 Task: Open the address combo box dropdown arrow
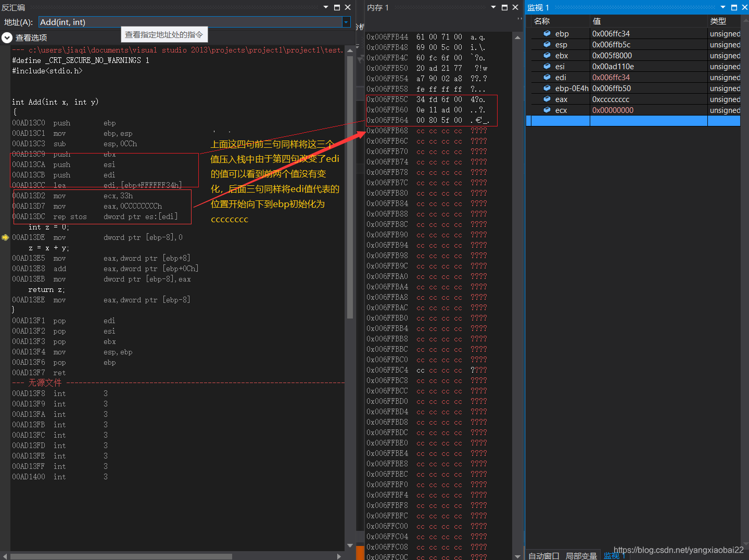point(346,22)
